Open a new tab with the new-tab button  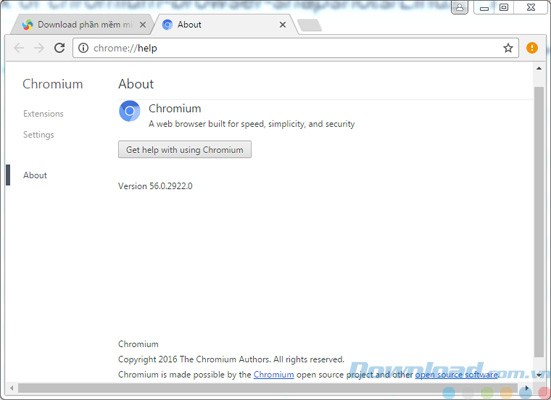(309, 25)
